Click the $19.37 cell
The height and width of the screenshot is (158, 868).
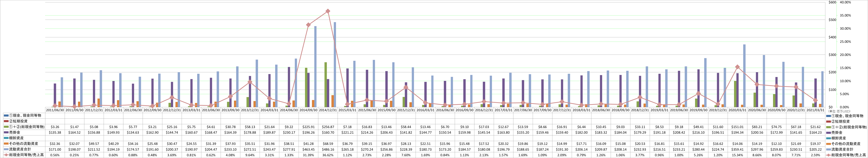816,144
